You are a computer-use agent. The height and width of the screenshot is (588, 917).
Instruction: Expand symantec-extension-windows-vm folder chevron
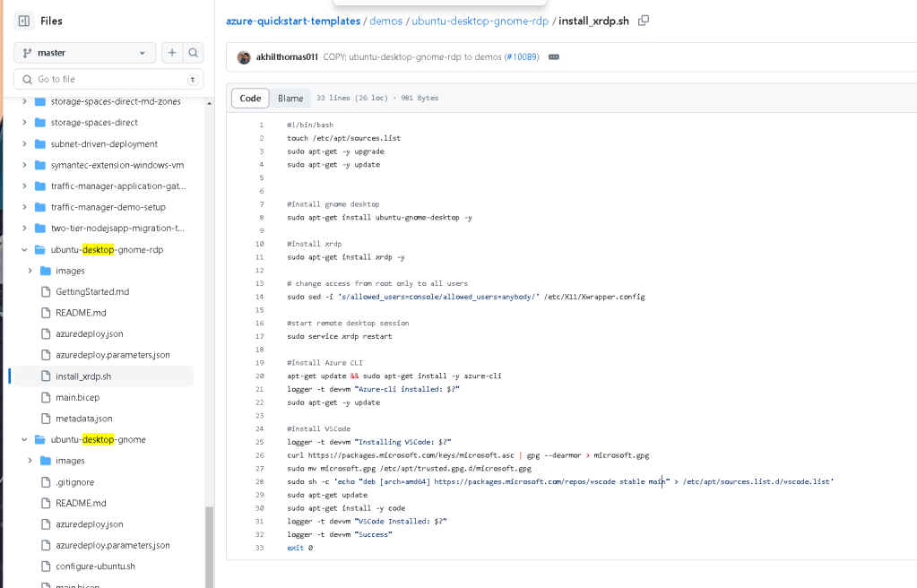pos(24,165)
